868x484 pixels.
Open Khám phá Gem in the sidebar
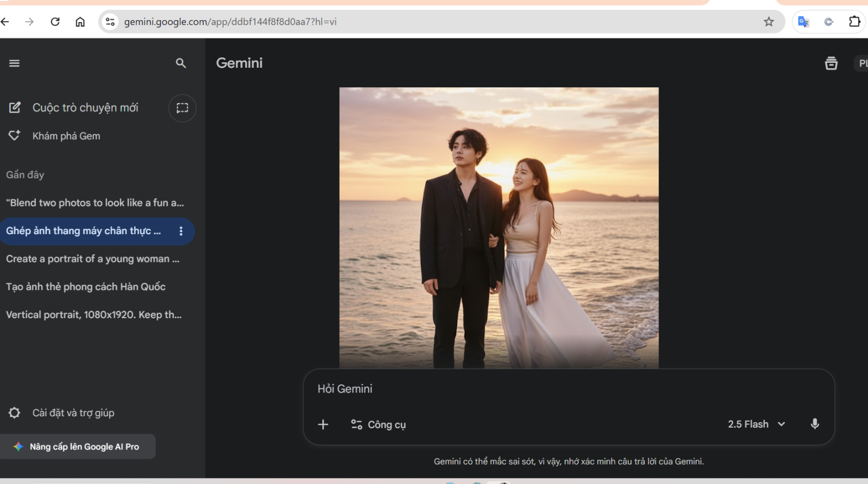pos(66,136)
